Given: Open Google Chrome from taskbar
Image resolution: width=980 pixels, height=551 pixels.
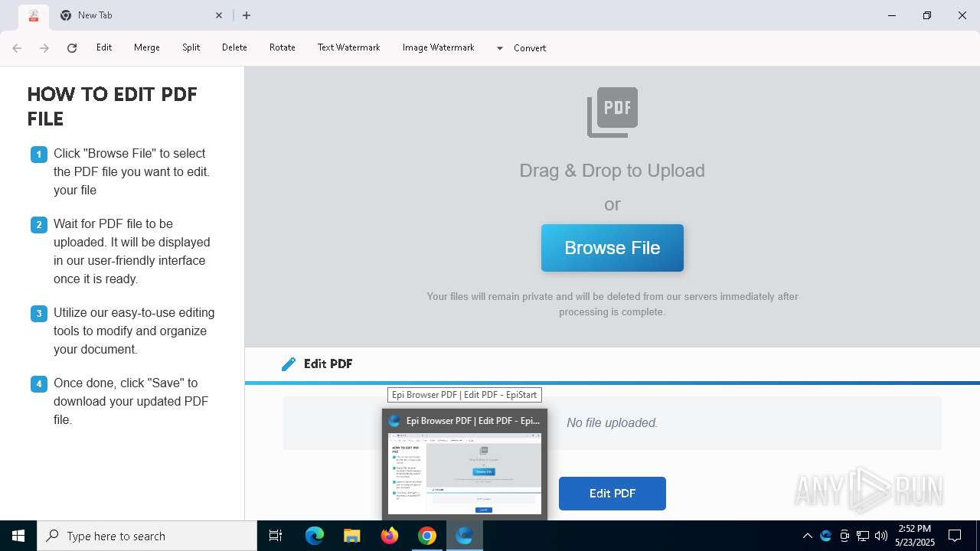Looking at the screenshot, I should point(427,536).
